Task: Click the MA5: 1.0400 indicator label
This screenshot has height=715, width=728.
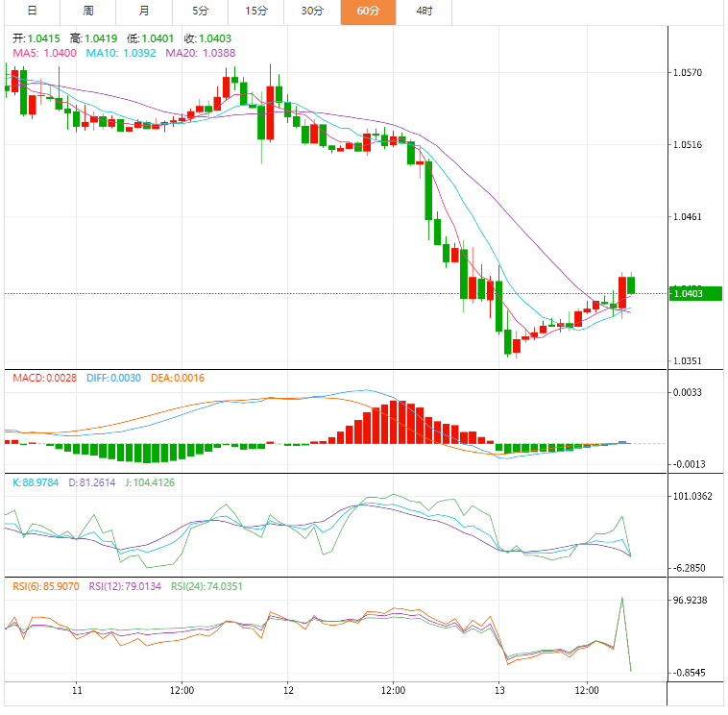Action: (44, 54)
